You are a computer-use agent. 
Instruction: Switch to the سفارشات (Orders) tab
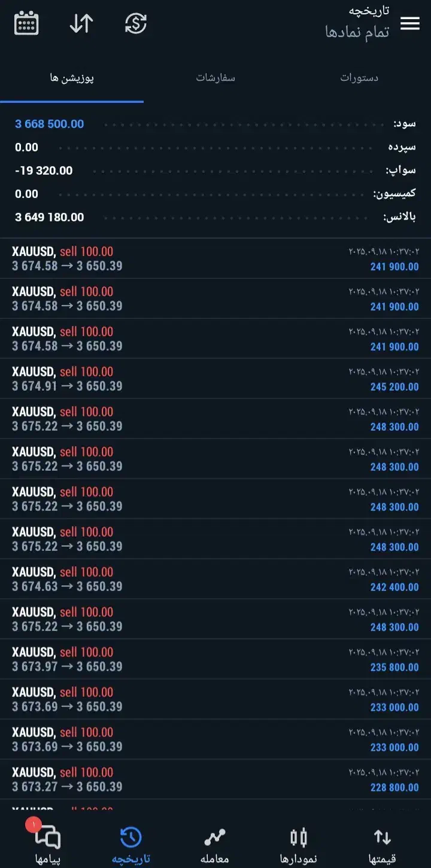(x=215, y=78)
